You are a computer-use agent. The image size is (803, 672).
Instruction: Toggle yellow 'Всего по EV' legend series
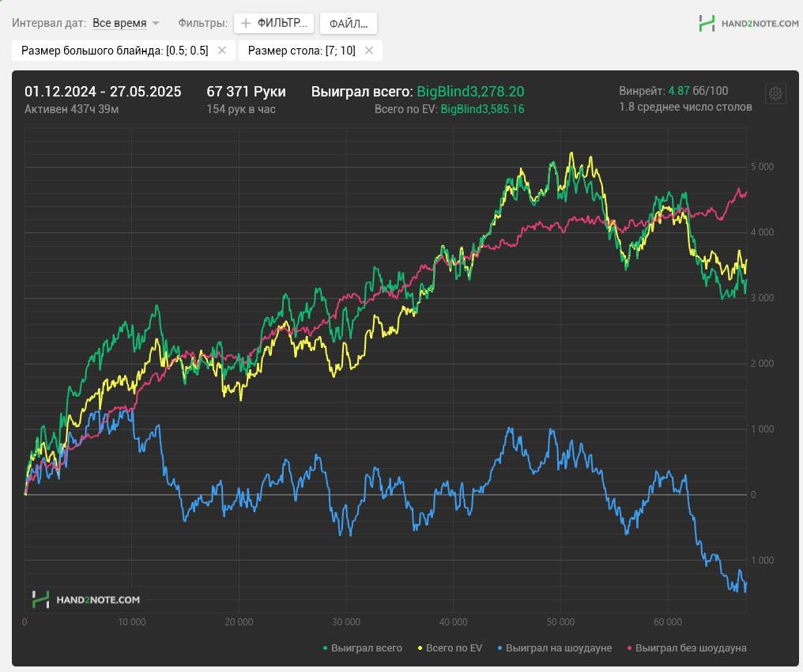coord(451,648)
